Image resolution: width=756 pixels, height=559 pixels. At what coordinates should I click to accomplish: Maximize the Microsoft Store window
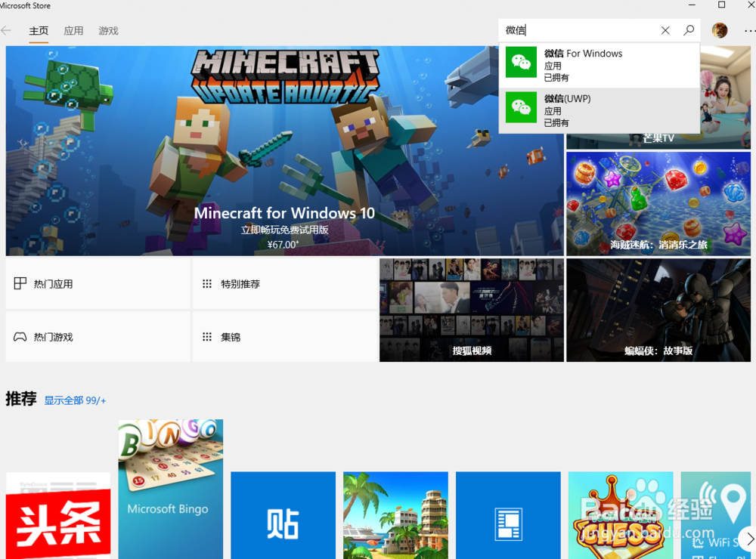[x=722, y=5]
